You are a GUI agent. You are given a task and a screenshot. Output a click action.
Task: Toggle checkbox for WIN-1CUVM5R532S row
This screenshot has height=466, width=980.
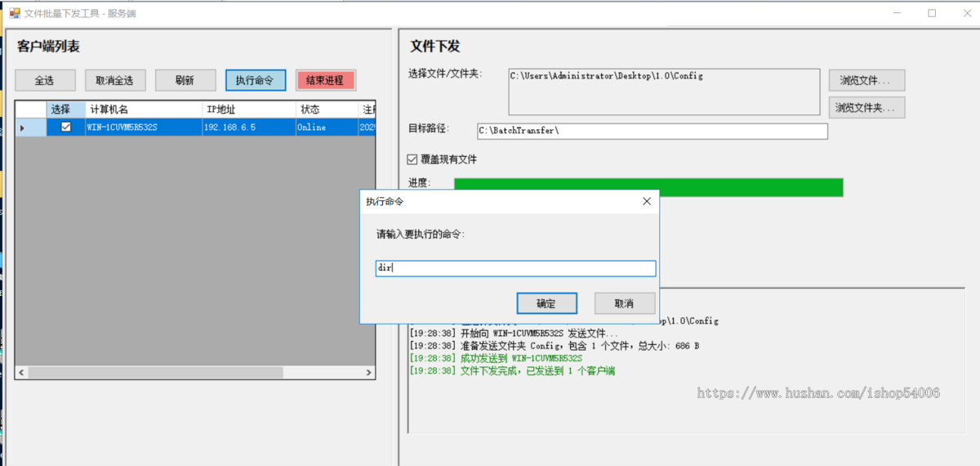[x=66, y=127]
